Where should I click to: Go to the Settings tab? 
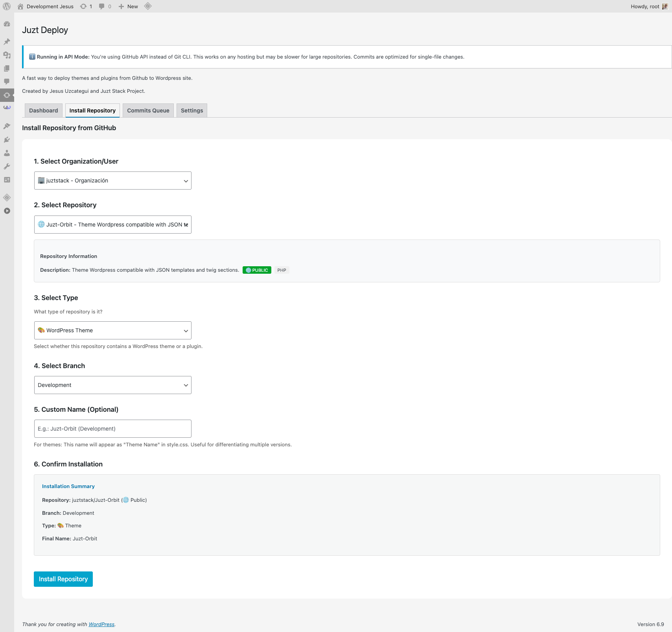[192, 111]
